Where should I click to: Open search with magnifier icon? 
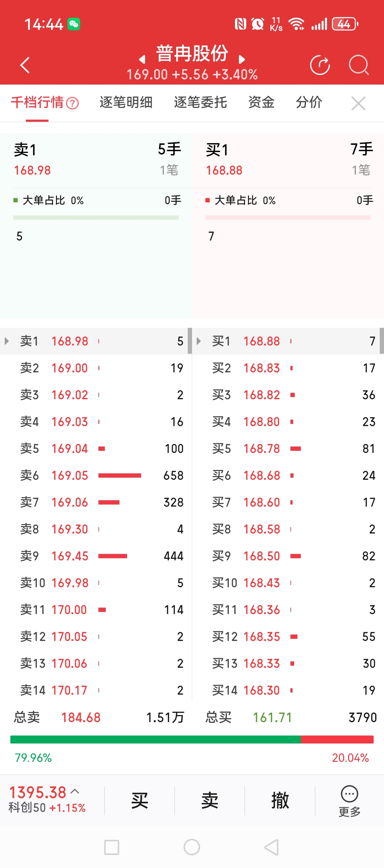(x=359, y=65)
